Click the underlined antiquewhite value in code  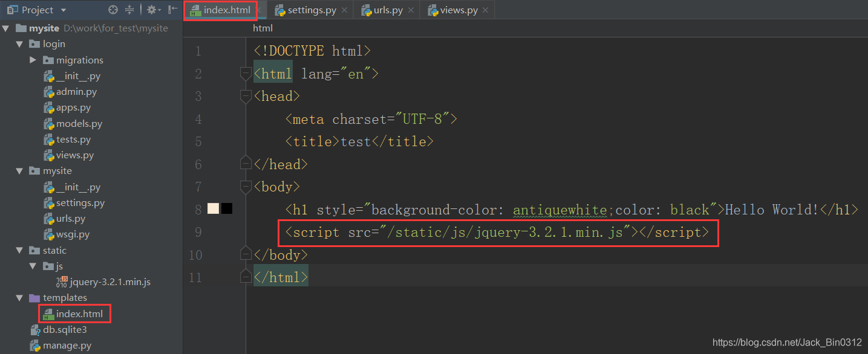(560, 210)
